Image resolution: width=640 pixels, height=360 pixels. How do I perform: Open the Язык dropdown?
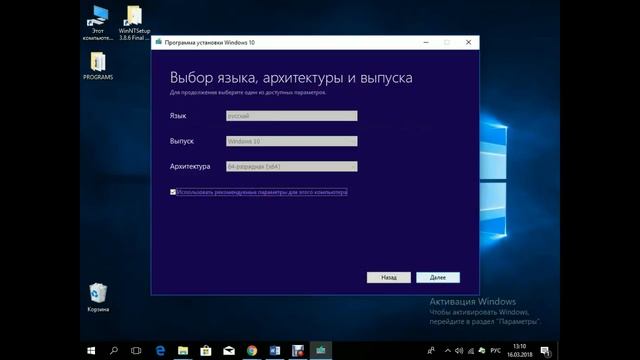click(x=292, y=116)
